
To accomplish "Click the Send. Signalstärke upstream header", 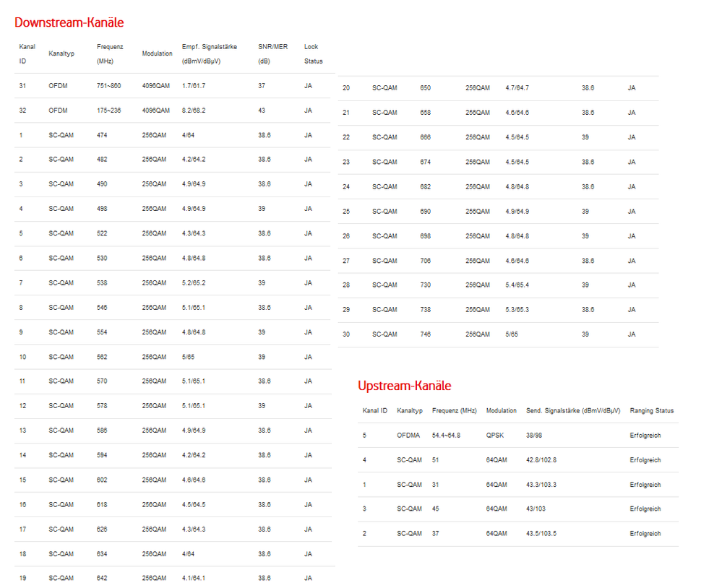I will click(573, 410).
